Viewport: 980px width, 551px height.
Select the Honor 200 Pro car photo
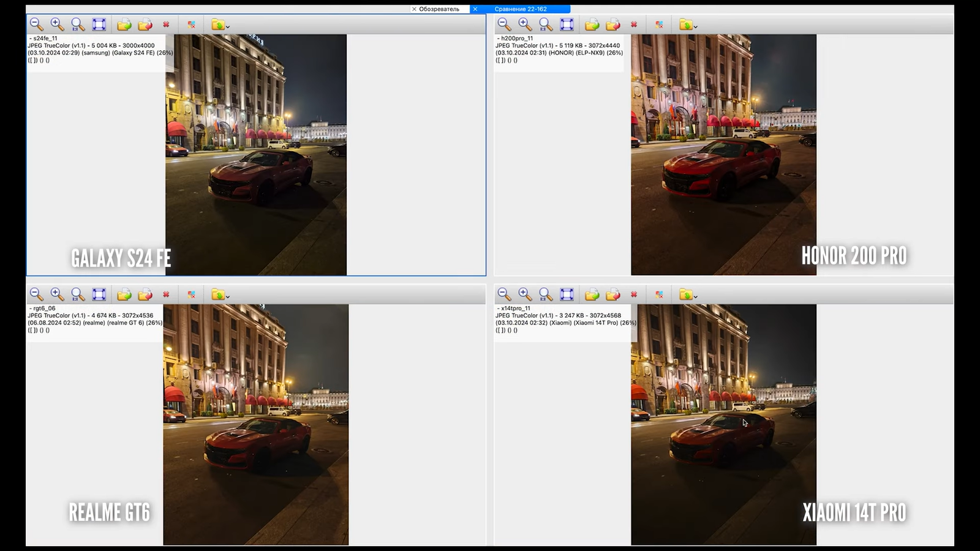(723, 154)
